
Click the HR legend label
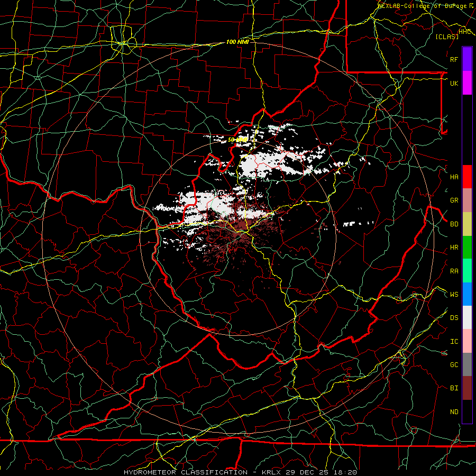(x=454, y=248)
